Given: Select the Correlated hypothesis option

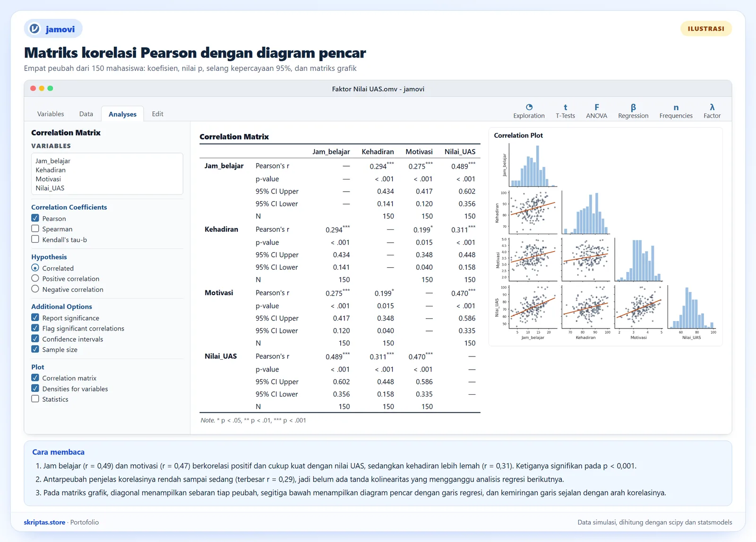Looking at the screenshot, I should (35, 268).
